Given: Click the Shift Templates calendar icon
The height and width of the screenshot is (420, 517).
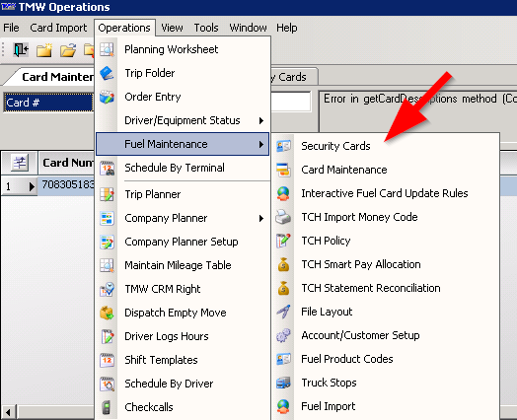Looking at the screenshot, I should point(107,361).
